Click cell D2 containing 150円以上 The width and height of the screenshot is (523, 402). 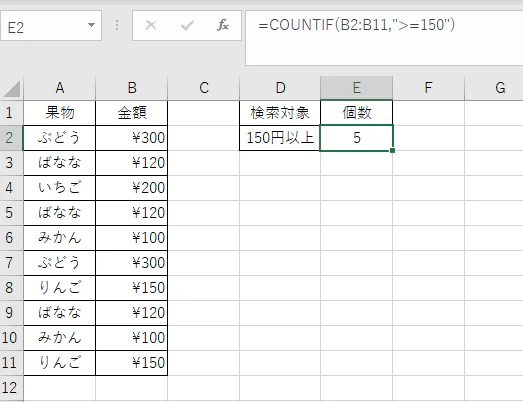point(280,138)
